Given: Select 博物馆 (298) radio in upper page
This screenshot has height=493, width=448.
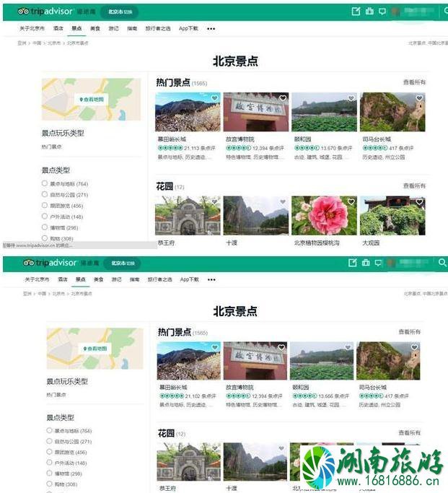Looking at the screenshot, I should (45, 227).
